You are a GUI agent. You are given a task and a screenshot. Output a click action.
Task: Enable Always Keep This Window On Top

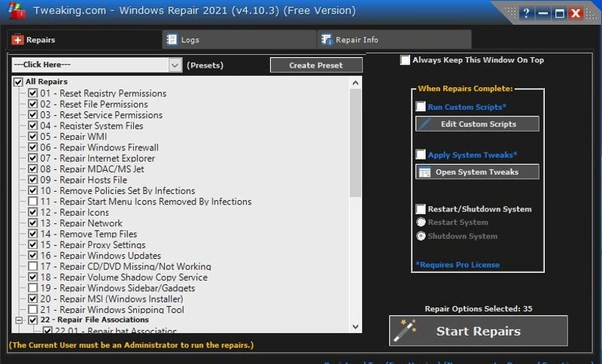(405, 60)
